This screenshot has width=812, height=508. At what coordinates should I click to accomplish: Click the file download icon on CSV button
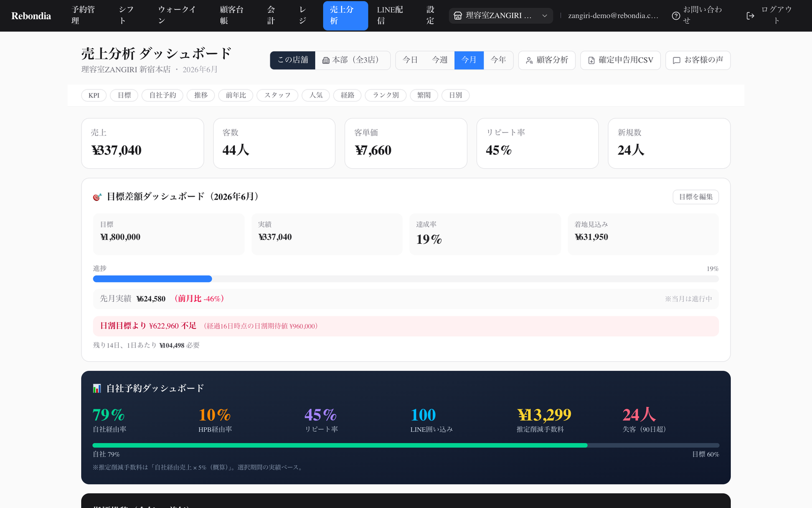click(591, 60)
